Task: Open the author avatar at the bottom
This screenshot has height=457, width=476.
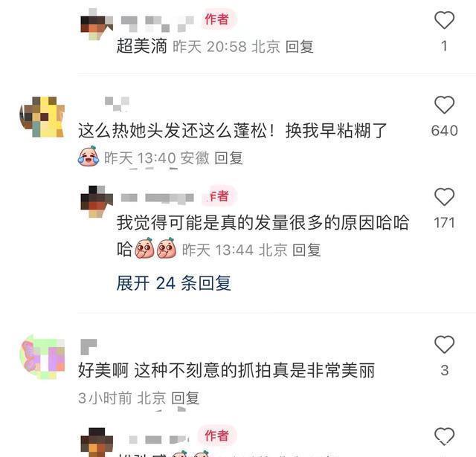Action: coord(97,442)
